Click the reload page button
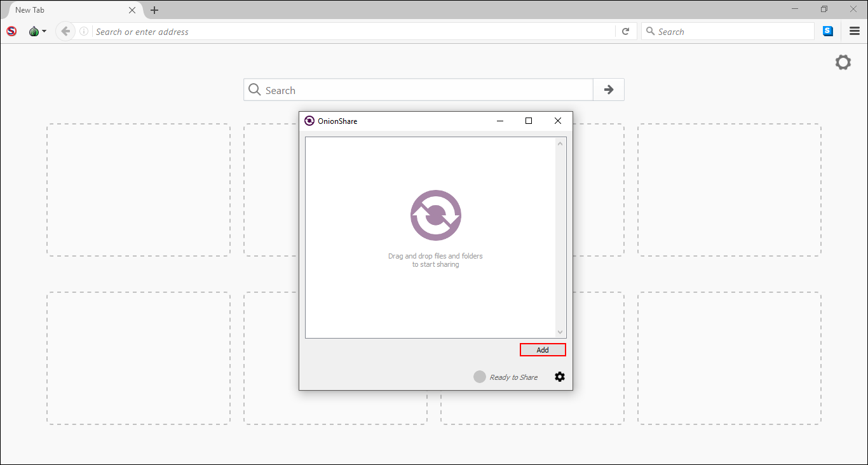The image size is (868, 465). tap(625, 31)
